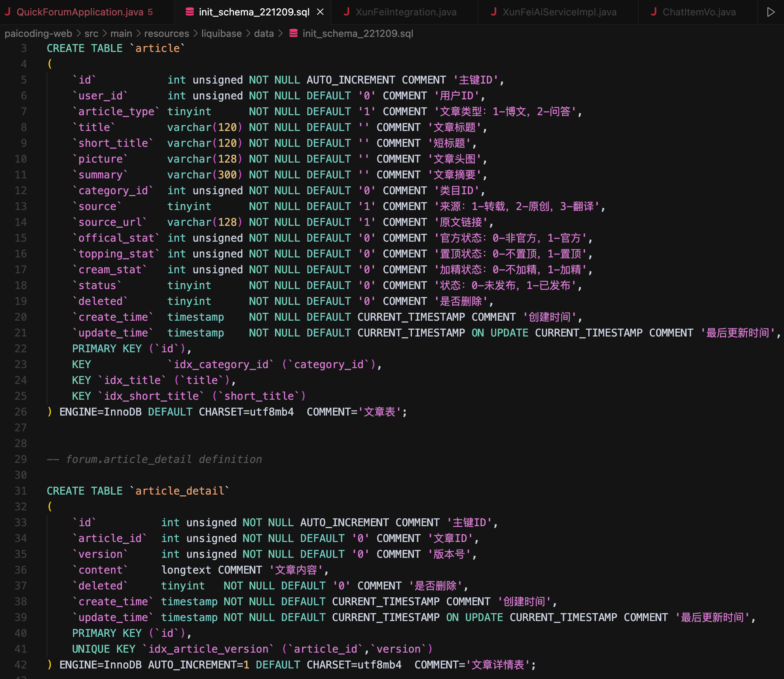Click line number 26 in the gutter
Image resolution: width=784 pixels, height=679 pixels.
(21, 412)
